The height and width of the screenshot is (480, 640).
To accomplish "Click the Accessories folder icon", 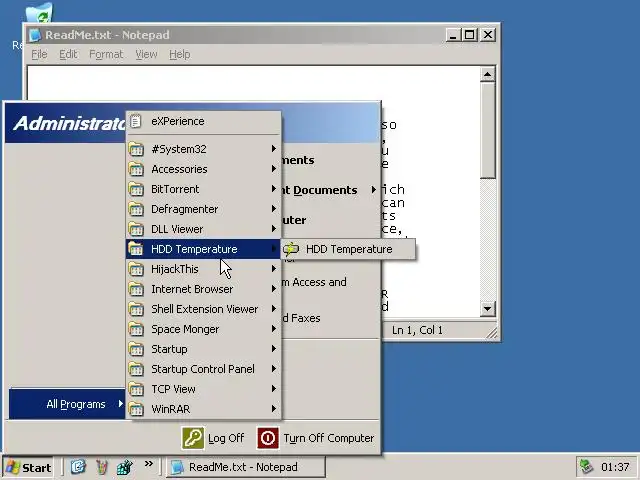I will 136,169.
